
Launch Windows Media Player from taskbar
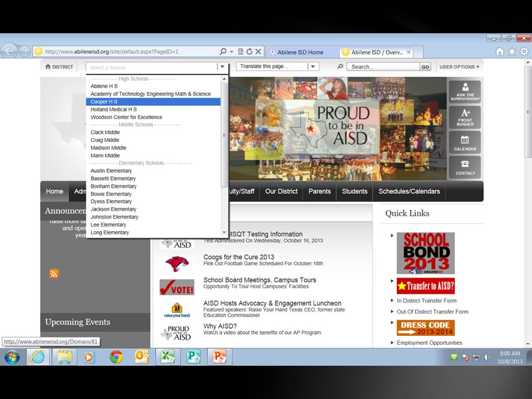(x=89, y=357)
